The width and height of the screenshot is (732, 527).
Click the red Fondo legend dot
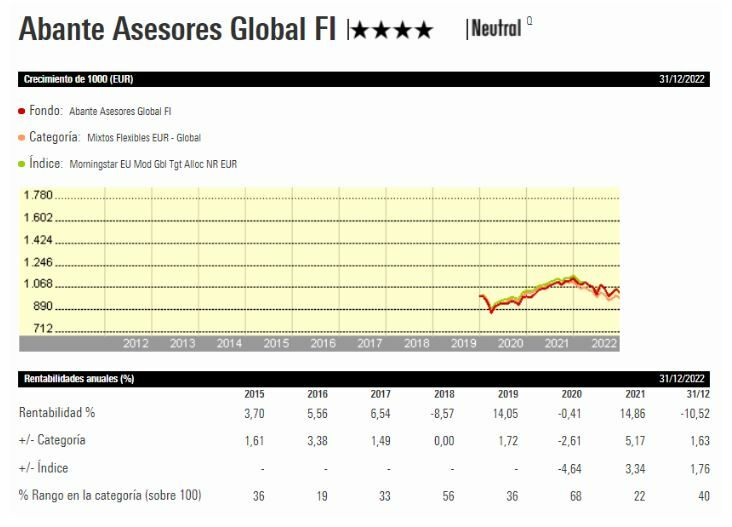[x=22, y=111]
